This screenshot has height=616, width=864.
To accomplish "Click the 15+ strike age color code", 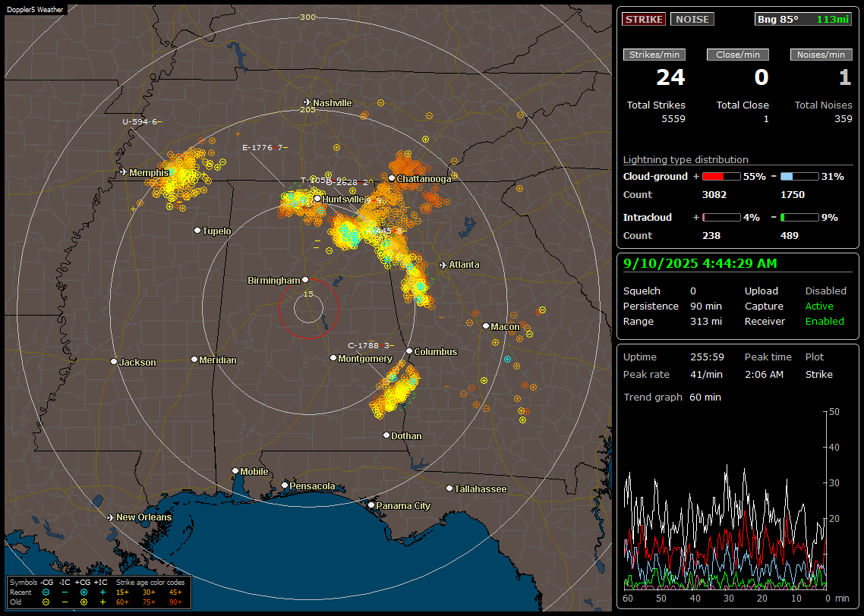I will point(122,592).
